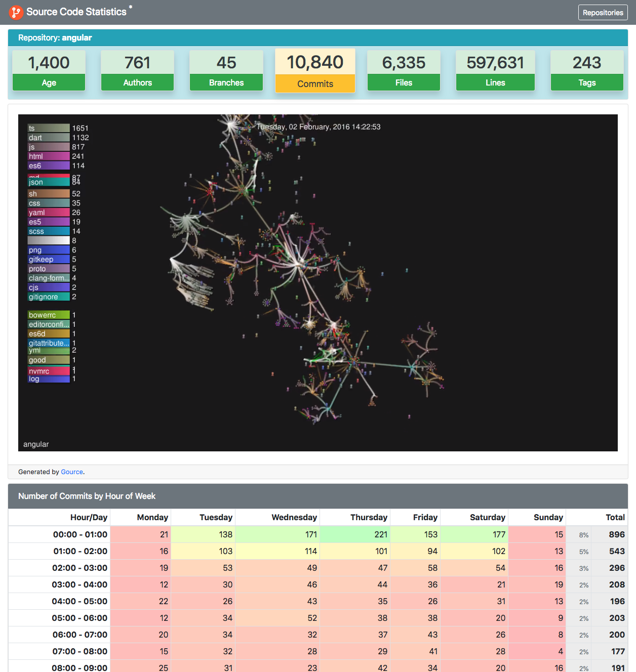
Task: Select the Tags stat card
Action: coord(587,70)
